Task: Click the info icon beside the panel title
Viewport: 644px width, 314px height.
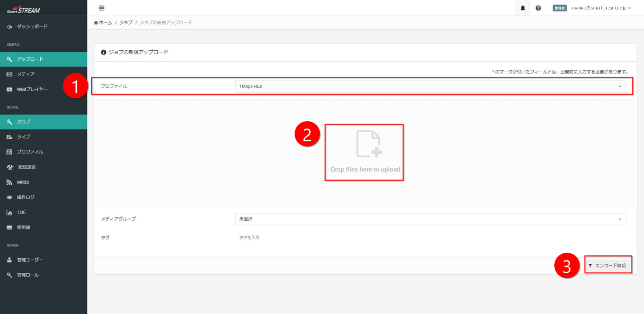Action: 104,52
